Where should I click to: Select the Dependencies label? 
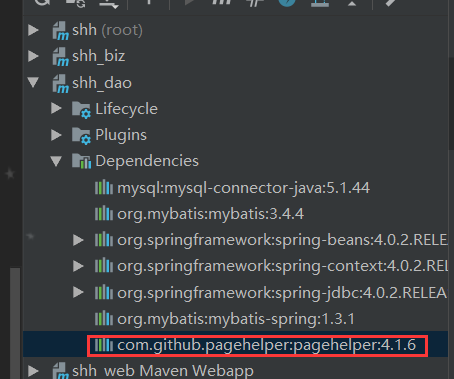147,161
